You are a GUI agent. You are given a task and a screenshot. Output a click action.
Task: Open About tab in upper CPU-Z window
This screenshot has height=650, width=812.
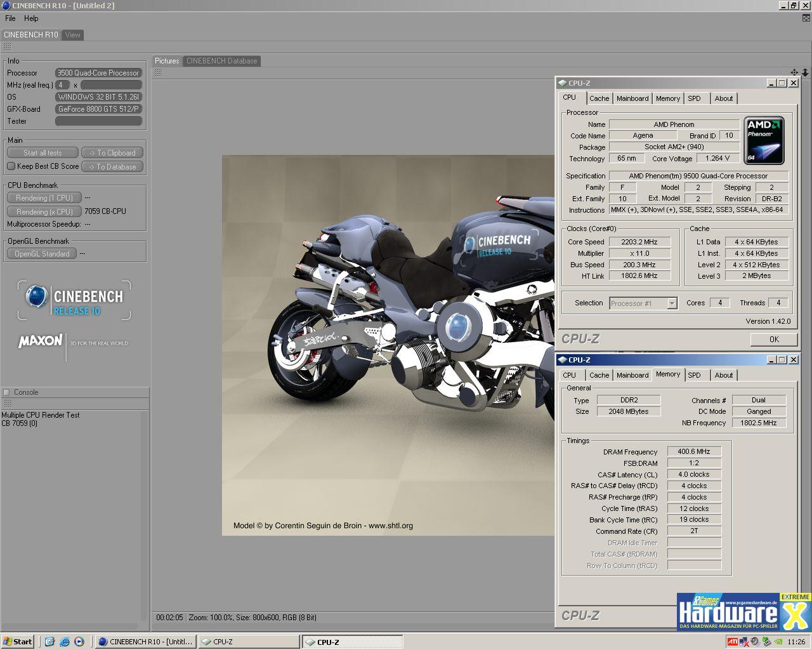pos(724,98)
